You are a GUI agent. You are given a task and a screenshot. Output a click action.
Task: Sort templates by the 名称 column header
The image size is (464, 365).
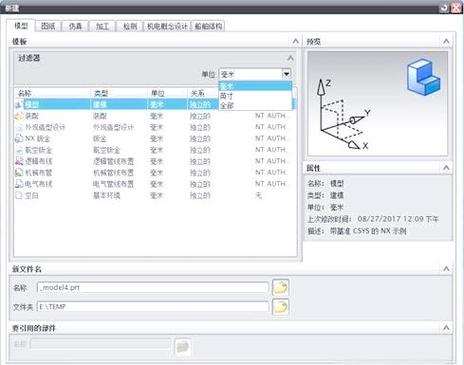[x=52, y=93]
